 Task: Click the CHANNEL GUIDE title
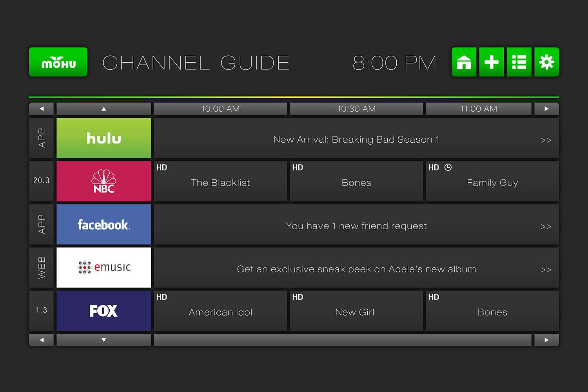click(196, 63)
